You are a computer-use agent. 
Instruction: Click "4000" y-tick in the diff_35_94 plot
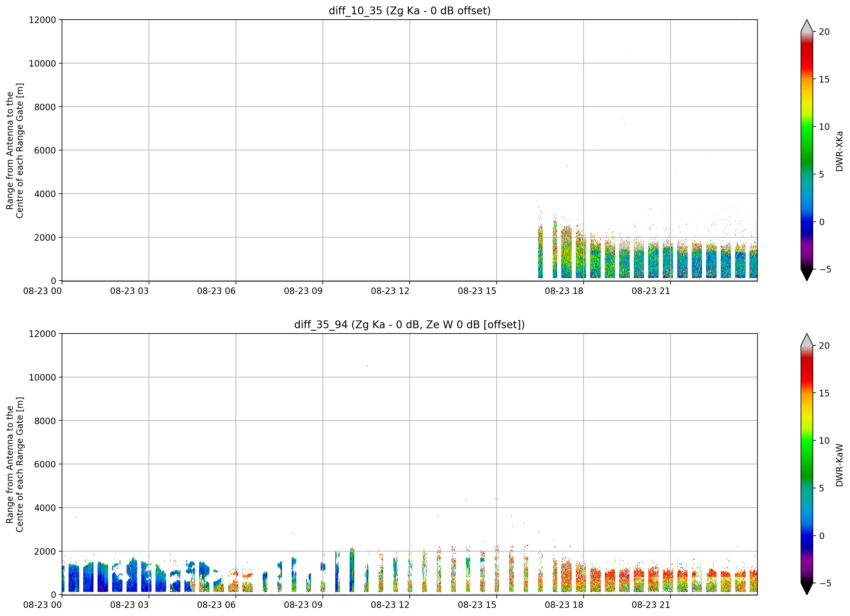point(45,508)
